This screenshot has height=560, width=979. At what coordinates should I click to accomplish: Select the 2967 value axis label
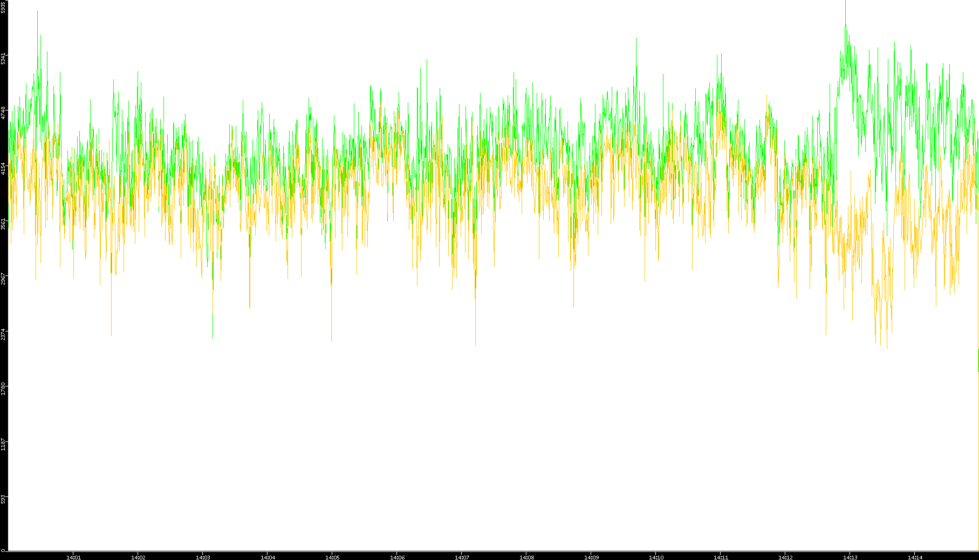[3, 279]
